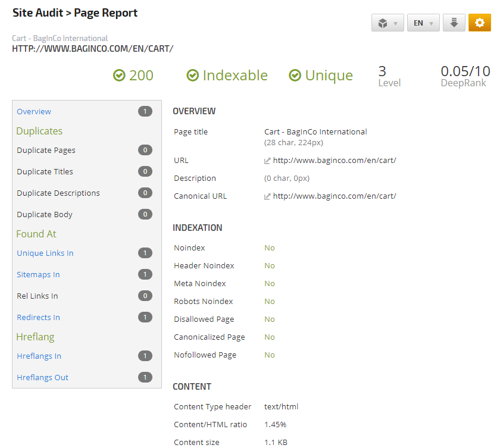
Task: Click the Indexable check mark icon
Action: pos(192,76)
